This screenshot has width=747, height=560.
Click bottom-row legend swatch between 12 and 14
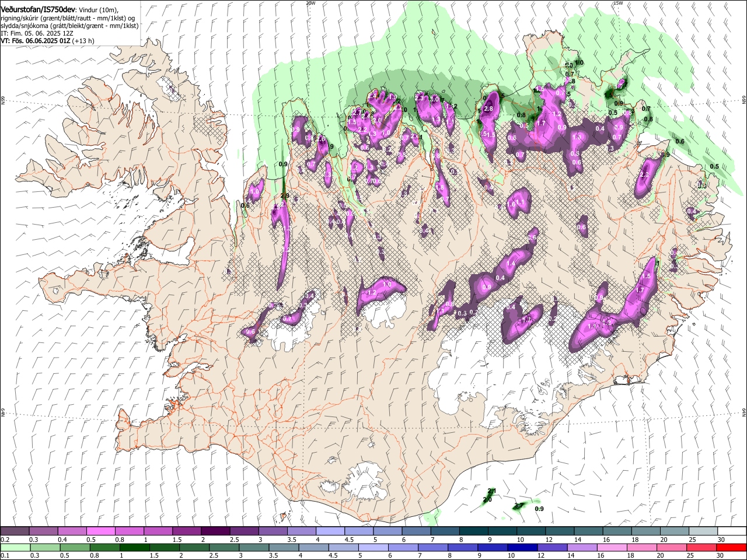point(552,548)
